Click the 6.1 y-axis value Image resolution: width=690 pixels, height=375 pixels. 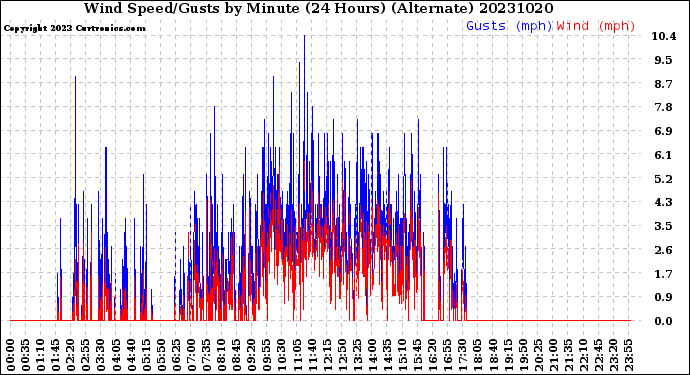coord(664,155)
